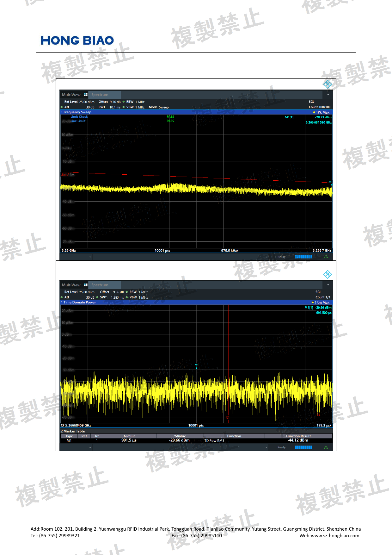Expand the status dropdown beside Ready under the Marker Table

pyautogui.click(x=266, y=447)
